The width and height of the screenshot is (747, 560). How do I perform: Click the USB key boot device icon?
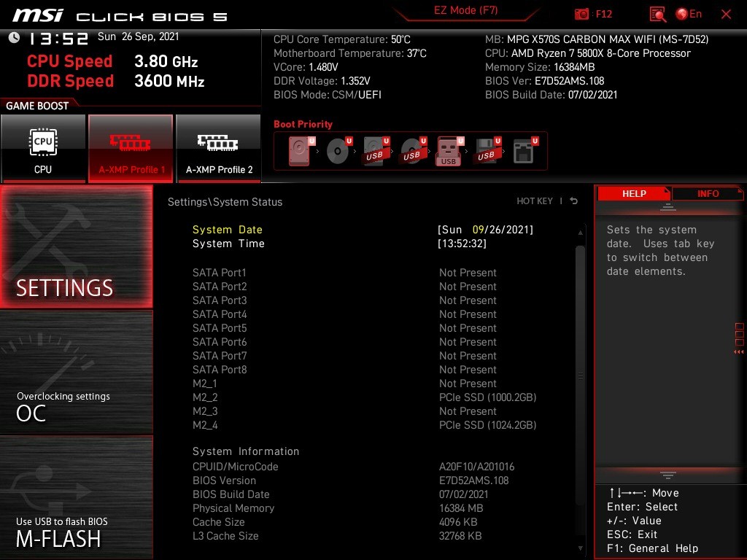pyautogui.click(x=449, y=151)
